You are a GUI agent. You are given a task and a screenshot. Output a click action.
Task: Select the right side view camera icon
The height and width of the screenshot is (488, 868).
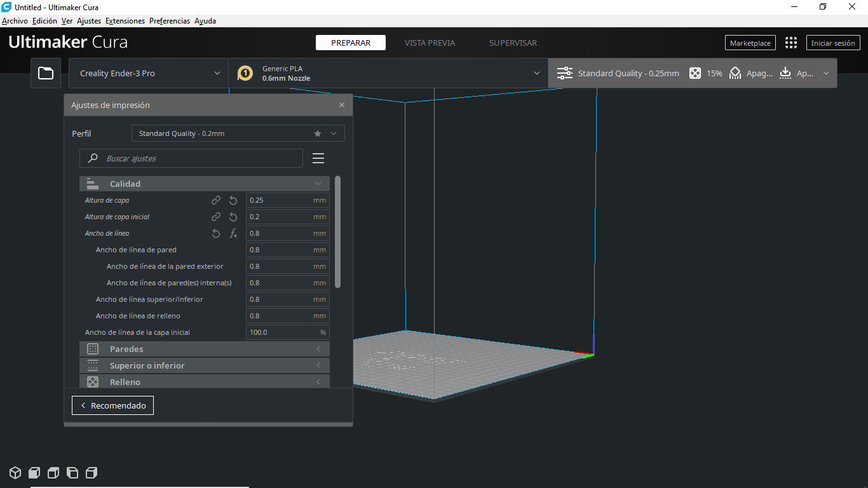point(92,473)
